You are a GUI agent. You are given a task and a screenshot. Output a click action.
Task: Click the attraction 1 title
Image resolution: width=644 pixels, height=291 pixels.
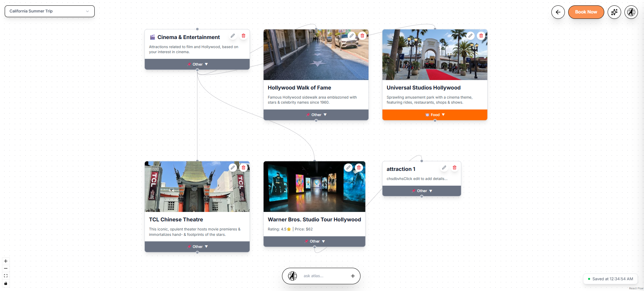(x=401, y=169)
